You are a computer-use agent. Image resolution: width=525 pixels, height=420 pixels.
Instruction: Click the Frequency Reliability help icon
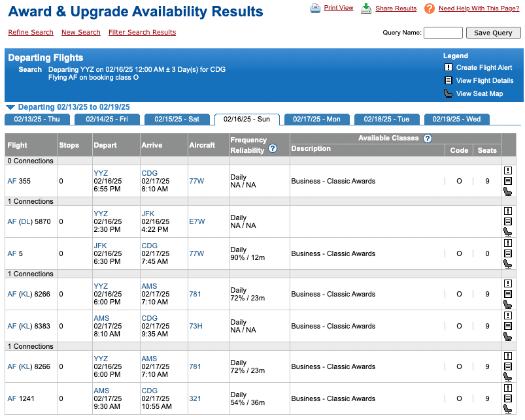click(x=273, y=149)
